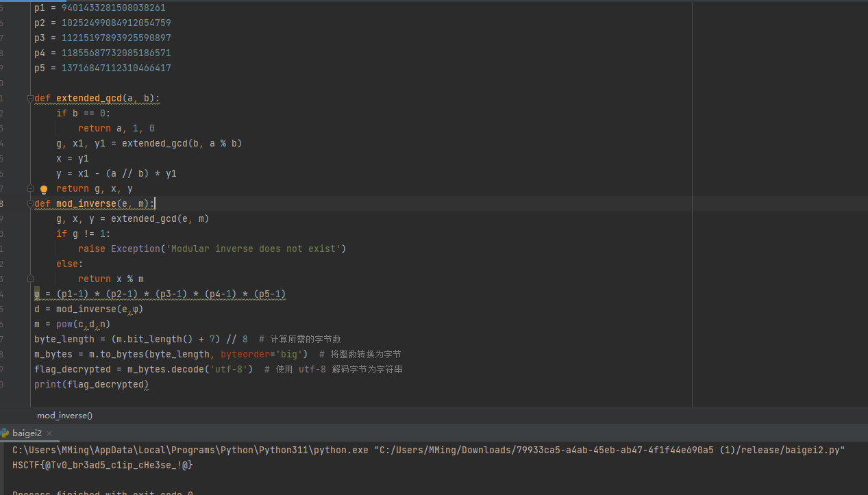Close the baigei2 run tab

click(x=49, y=433)
